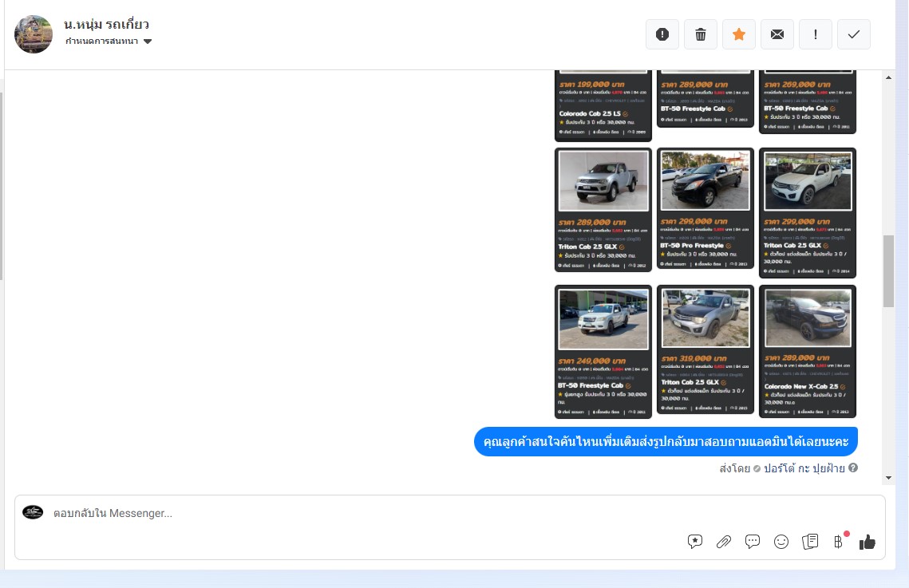Delete conversation using the trash icon

(701, 34)
